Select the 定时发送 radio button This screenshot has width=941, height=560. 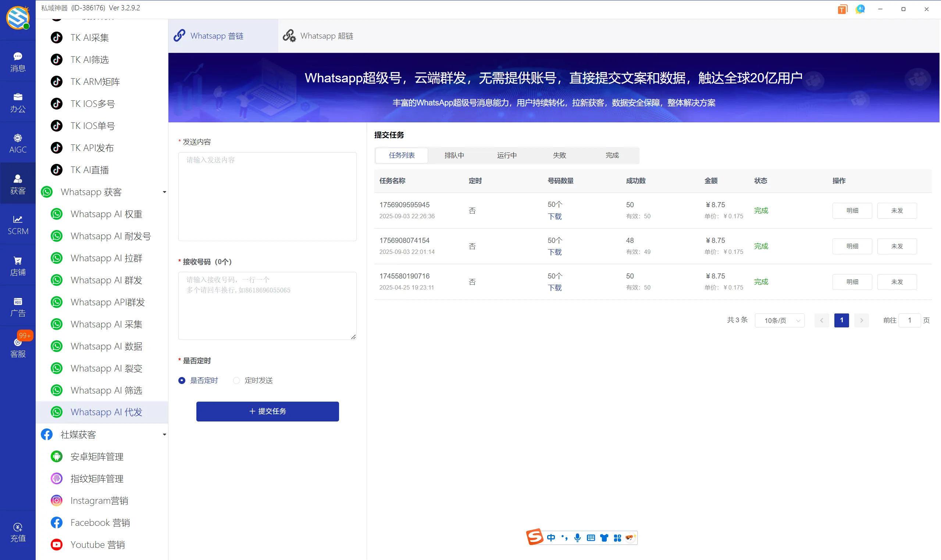[x=237, y=380]
